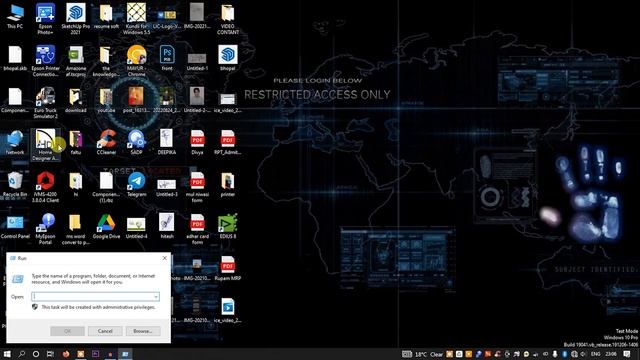Close the Run dialog
This screenshot has height=360, width=640.
164,258
